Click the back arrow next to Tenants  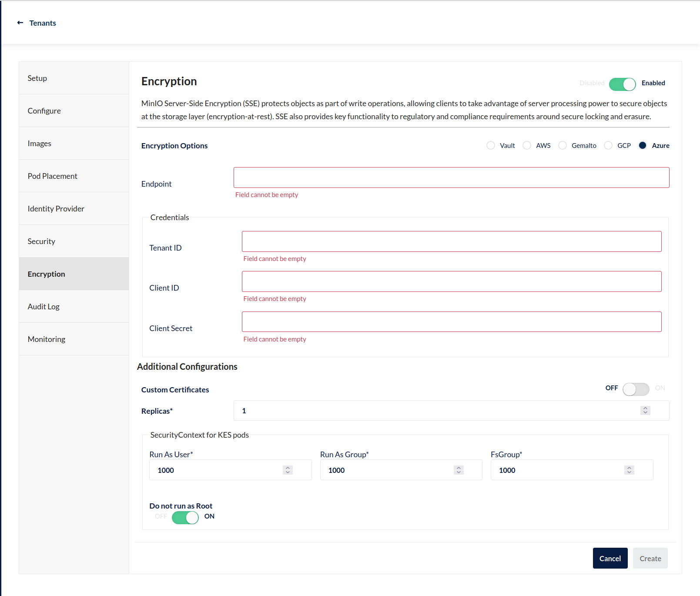tap(20, 23)
